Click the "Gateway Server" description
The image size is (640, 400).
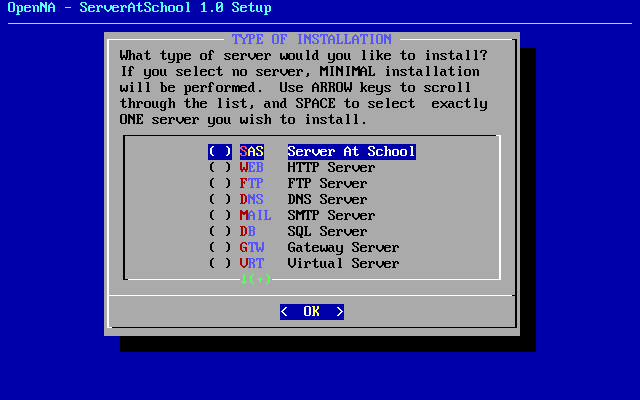(343, 247)
